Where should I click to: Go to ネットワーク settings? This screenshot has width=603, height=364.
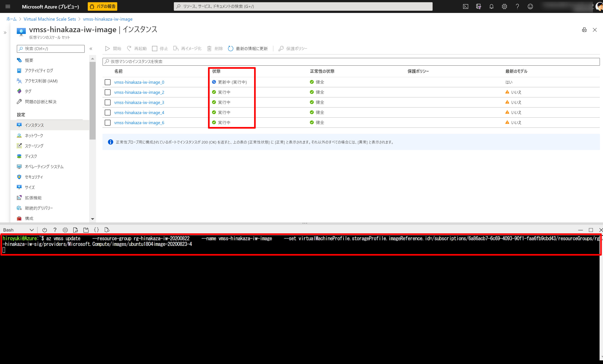tap(34, 135)
